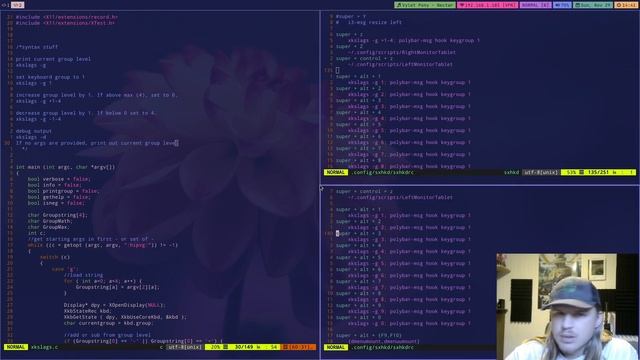Click the 'char currentgroup = kbd.group;' line

point(108,323)
